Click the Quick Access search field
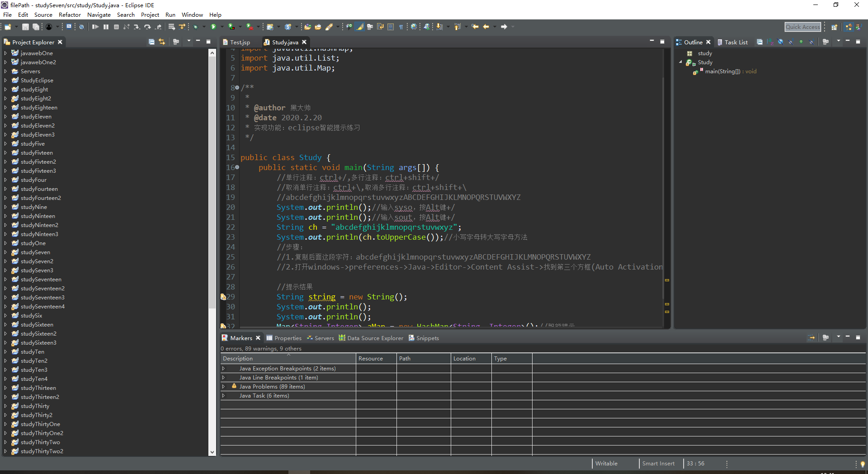Image resolution: width=868 pixels, height=474 pixels. click(802, 27)
